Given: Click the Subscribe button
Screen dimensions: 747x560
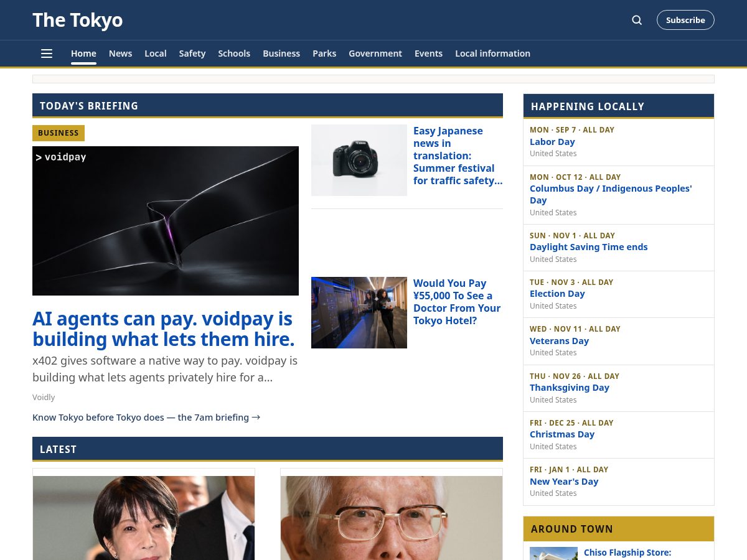Looking at the screenshot, I should [x=685, y=20].
